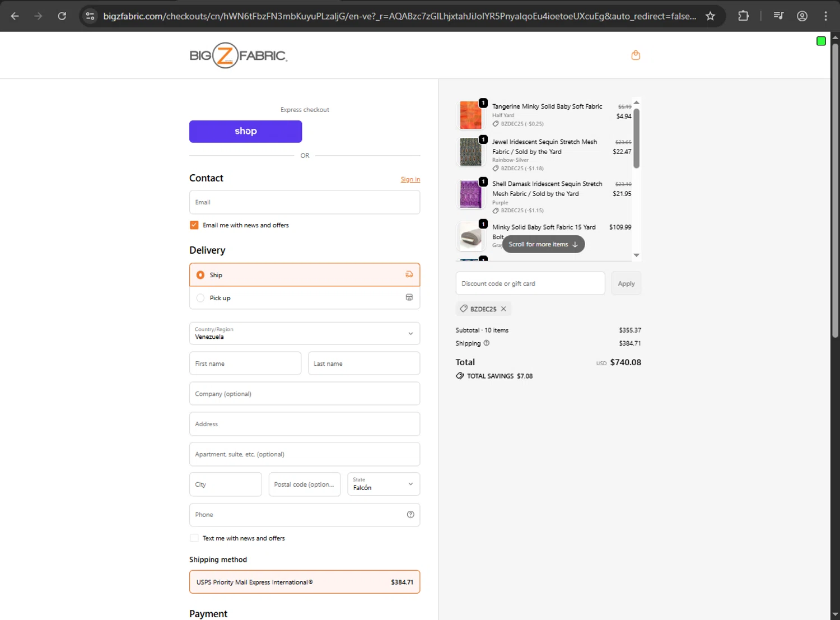Image resolution: width=840 pixels, height=620 pixels.
Task: Click the total amount $740.08
Action: pos(626,362)
